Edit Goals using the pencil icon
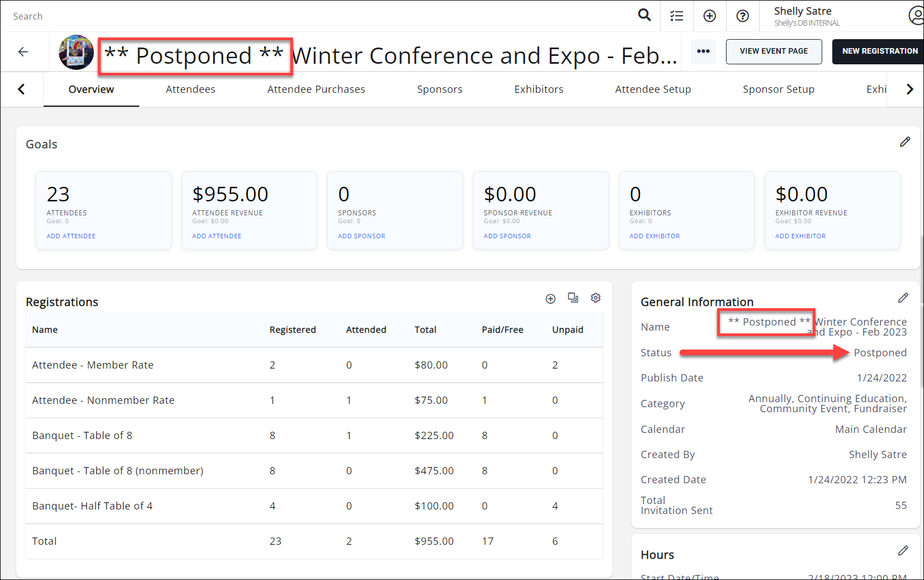Screen dimensions: 924x580 (x=904, y=142)
